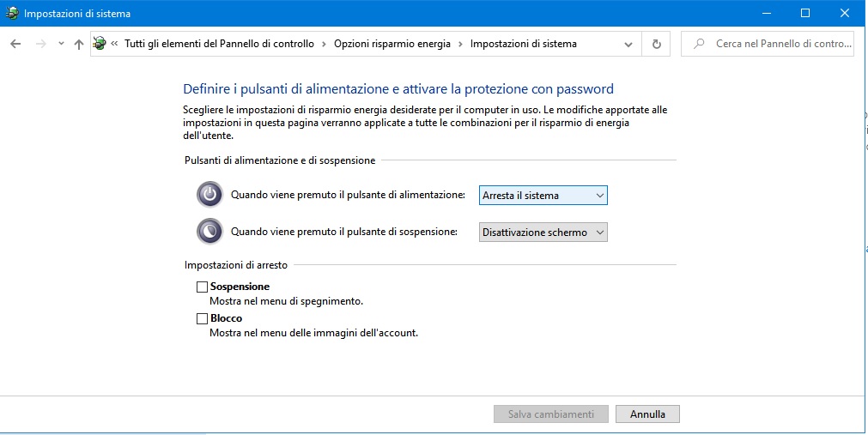Open the Arresta il sistema dropdown
The width and height of the screenshot is (868, 435).
[x=543, y=196]
